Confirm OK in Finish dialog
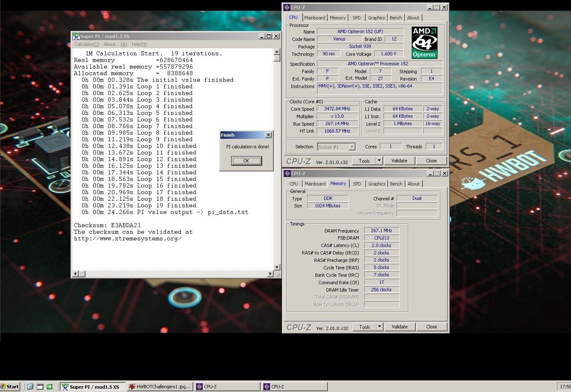The width and height of the screenshot is (571, 392). coord(246,161)
